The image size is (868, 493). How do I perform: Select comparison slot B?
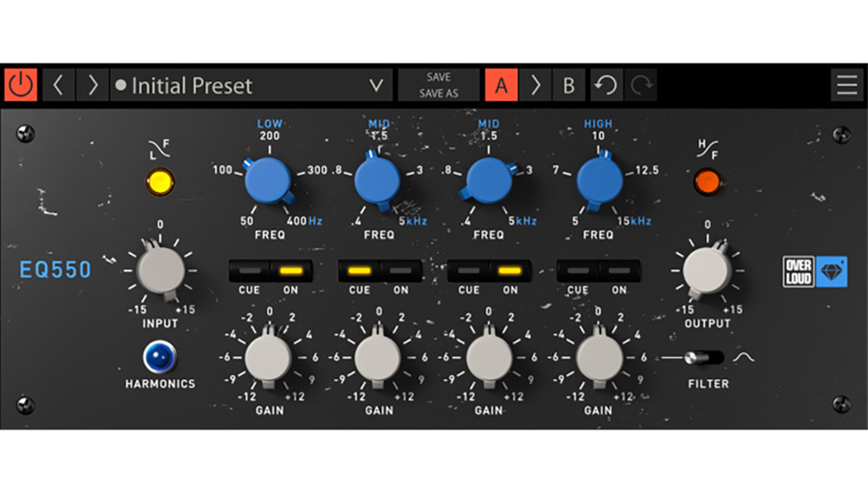point(568,85)
